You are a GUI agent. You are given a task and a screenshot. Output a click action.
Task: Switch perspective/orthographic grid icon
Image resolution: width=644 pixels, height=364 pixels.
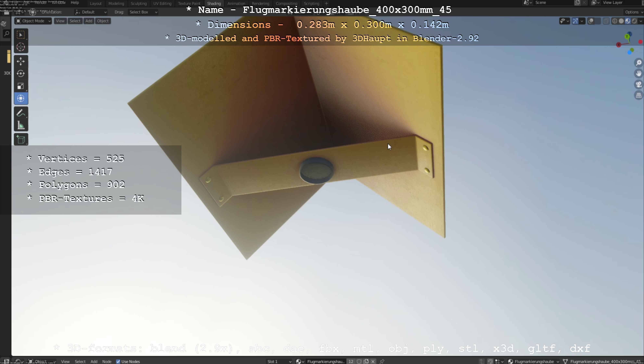click(639, 95)
